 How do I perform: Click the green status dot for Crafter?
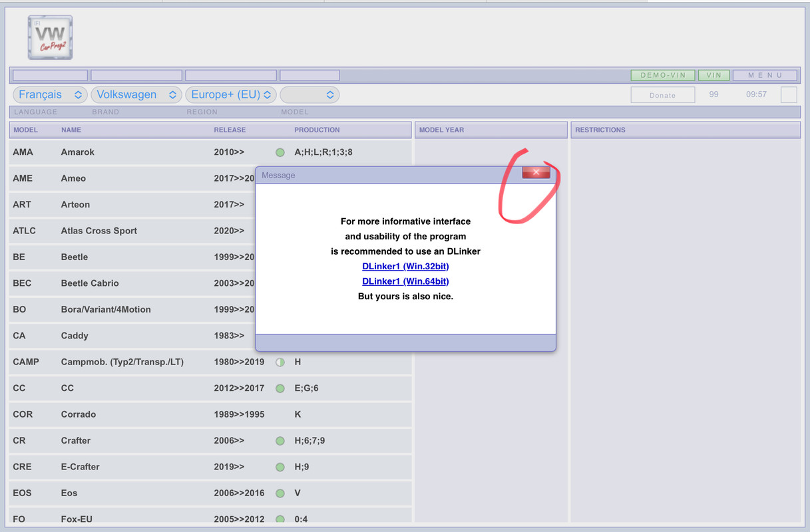(x=280, y=441)
